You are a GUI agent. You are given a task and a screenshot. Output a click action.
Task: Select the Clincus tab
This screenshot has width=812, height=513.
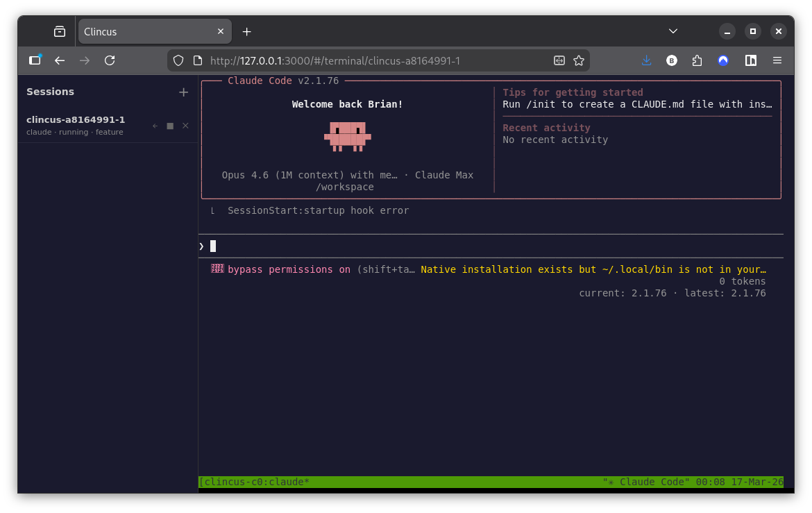pyautogui.click(x=155, y=32)
